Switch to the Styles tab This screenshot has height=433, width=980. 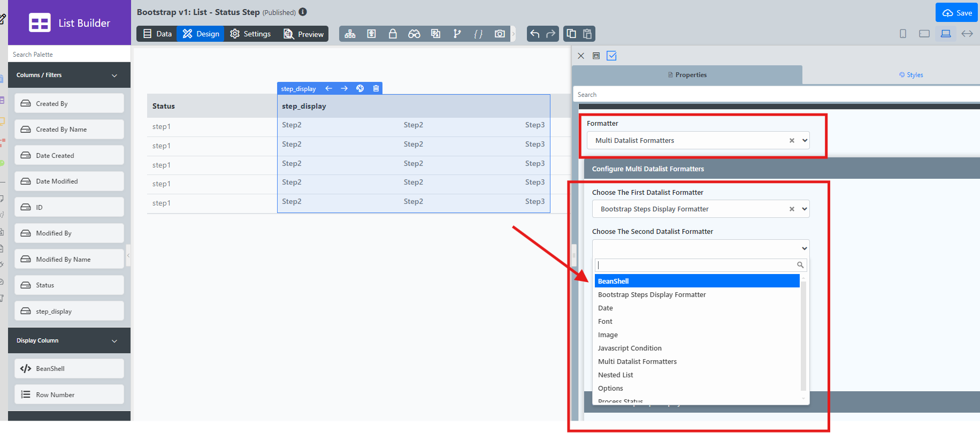(x=911, y=75)
